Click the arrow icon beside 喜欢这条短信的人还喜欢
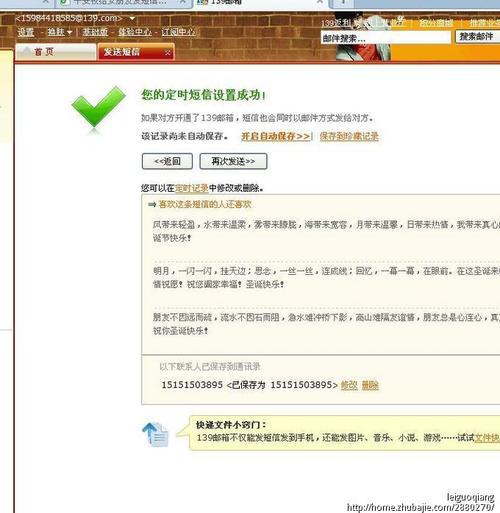Image resolution: width=500 pixels, height=513 pixels. click(152, 204)
